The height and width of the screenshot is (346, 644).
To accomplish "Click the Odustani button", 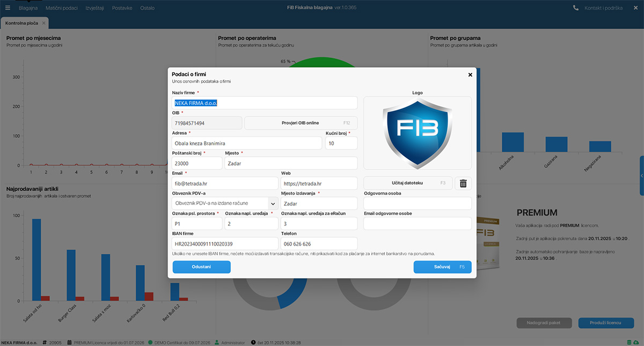I will (201, 267).
